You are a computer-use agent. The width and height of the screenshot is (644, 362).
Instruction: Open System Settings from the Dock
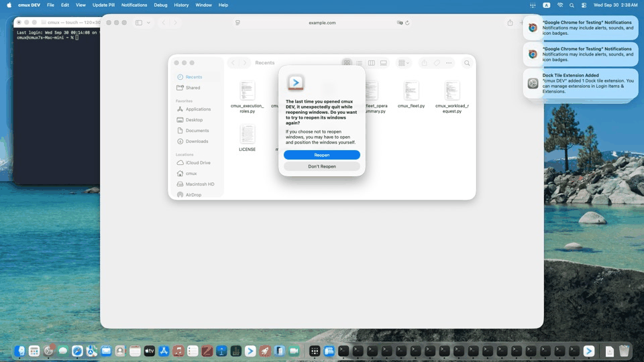click(48, 351)
